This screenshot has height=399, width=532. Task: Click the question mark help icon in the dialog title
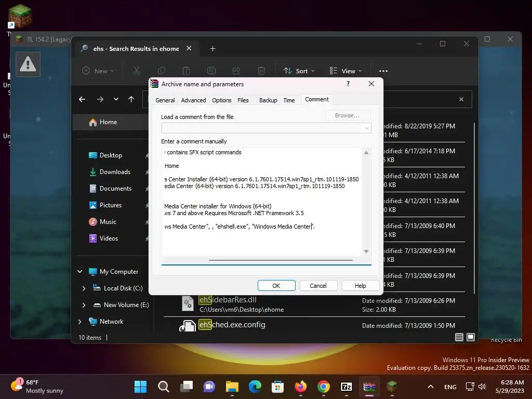[348, 84]
